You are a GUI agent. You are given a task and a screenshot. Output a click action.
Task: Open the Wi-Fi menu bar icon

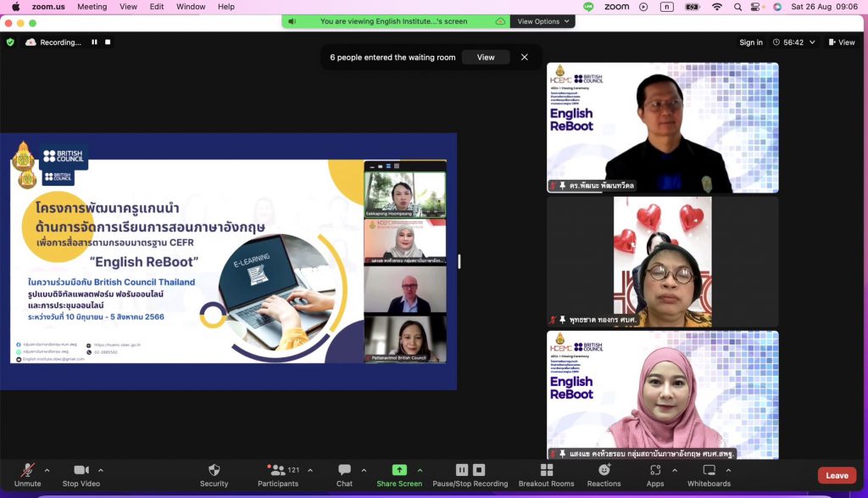tap(717, 7)
